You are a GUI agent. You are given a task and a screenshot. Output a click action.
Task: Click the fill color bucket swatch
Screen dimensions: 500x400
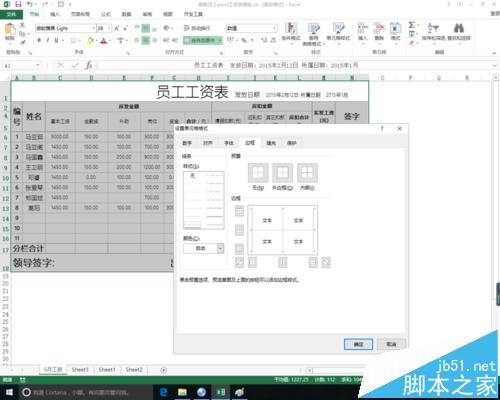pos(90,40)
